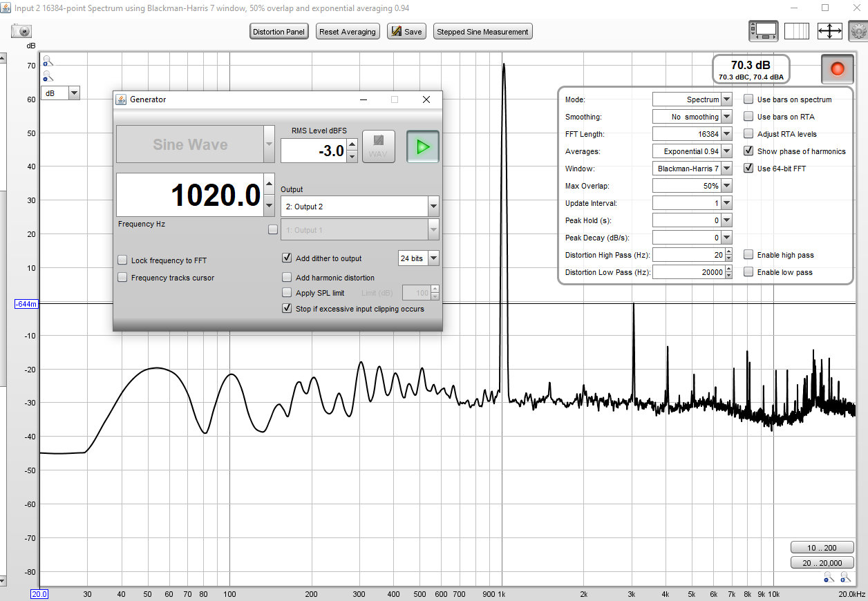Screen dimensions: 868x601
Task: Enable Frequency tracks cursor checkbox
Action: [x=122, y=278]
